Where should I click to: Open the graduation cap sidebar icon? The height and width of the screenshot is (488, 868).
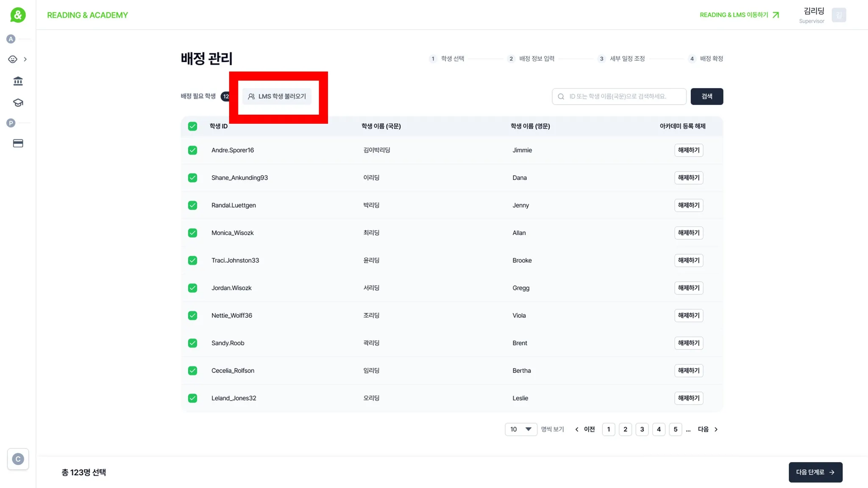point(18,103)
